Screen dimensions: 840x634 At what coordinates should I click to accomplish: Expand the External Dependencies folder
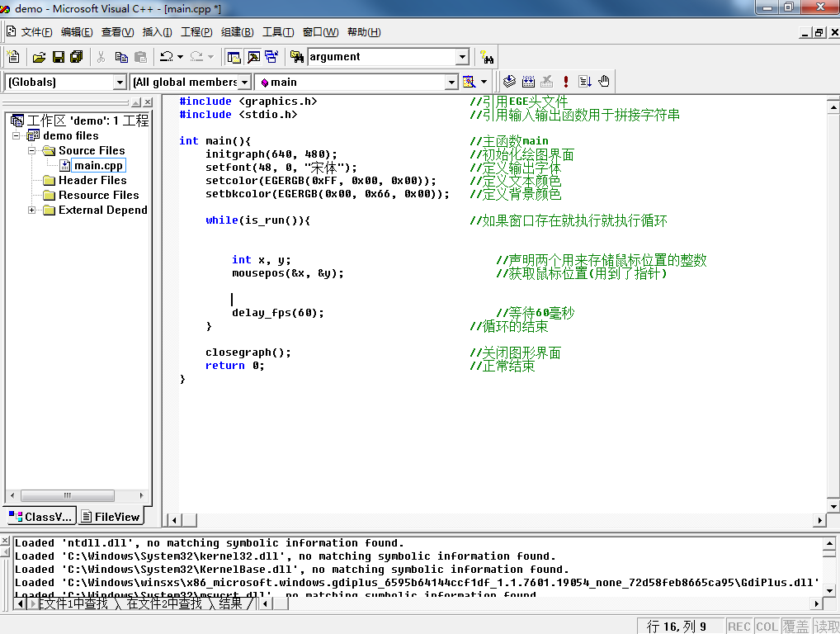(x=32, y=211)
